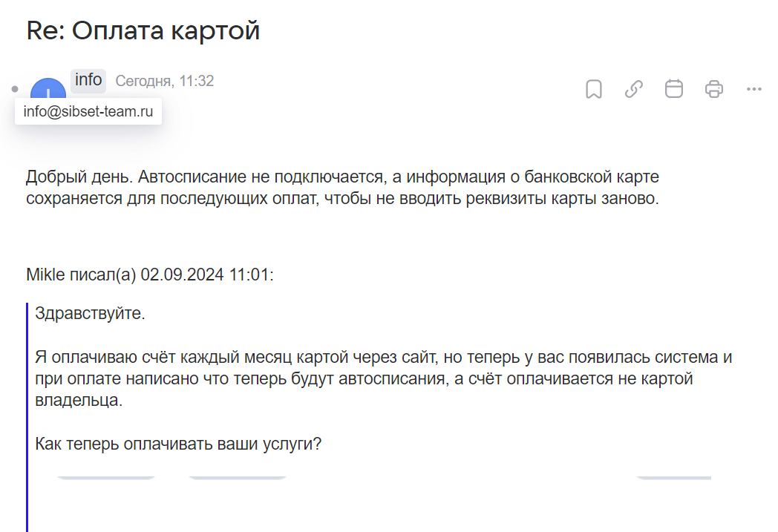Click the sender name "info"
Screen dimensions: 778x532
tap(88, 80)
